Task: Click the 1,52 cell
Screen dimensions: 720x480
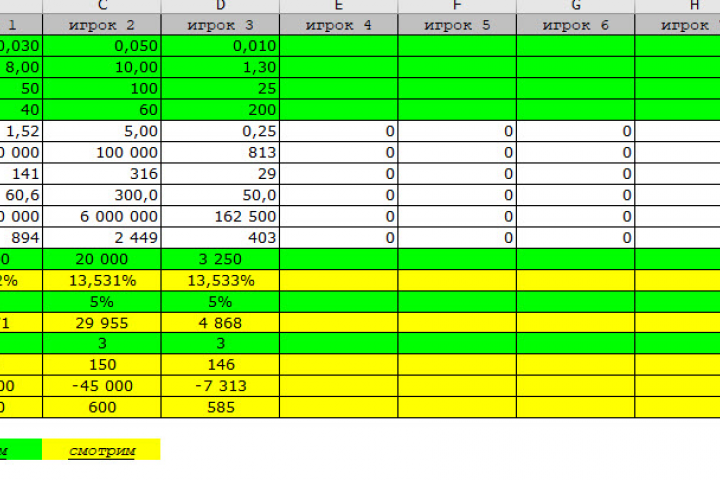Action: coord(21,131)
